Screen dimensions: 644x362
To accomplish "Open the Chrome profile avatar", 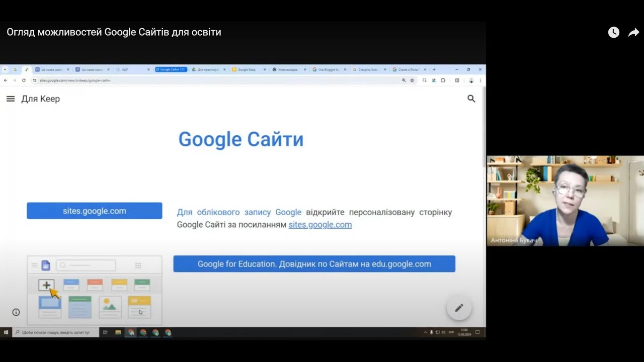I will [471, 80].
